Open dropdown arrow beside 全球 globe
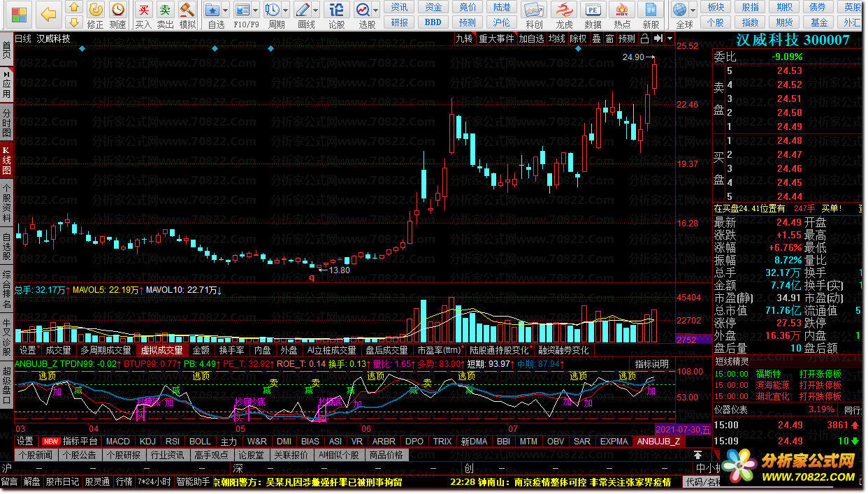This screenshot has width=868, height=494. 693,10
